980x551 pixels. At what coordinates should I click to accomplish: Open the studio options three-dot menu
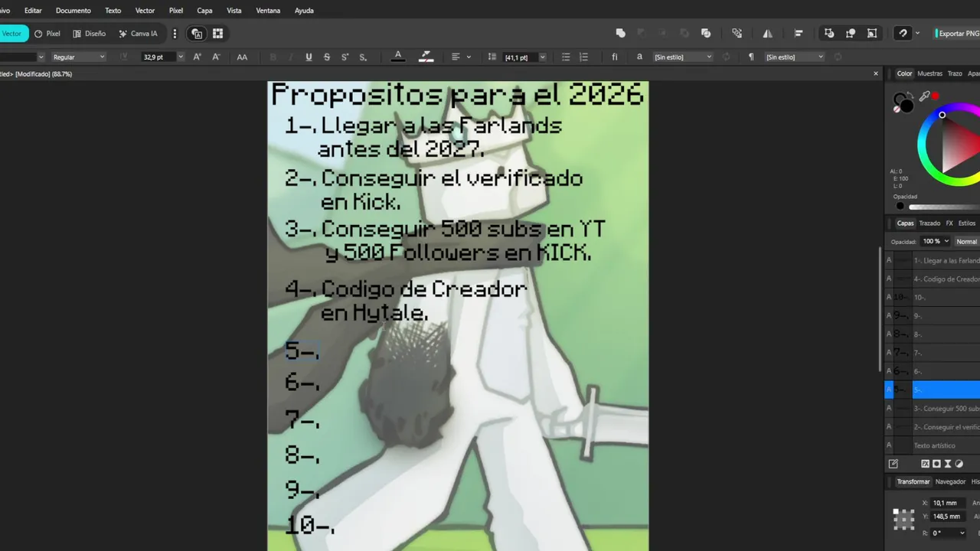[175, 34]
